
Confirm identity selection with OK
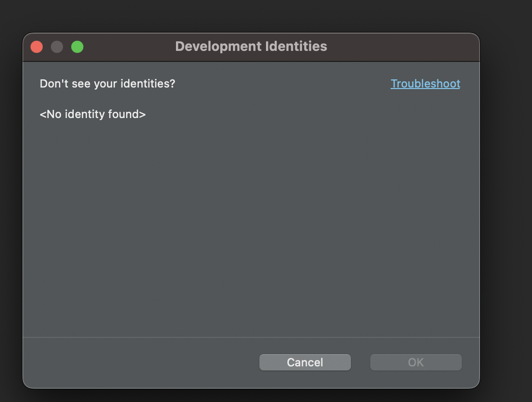[x=416, y=362]
